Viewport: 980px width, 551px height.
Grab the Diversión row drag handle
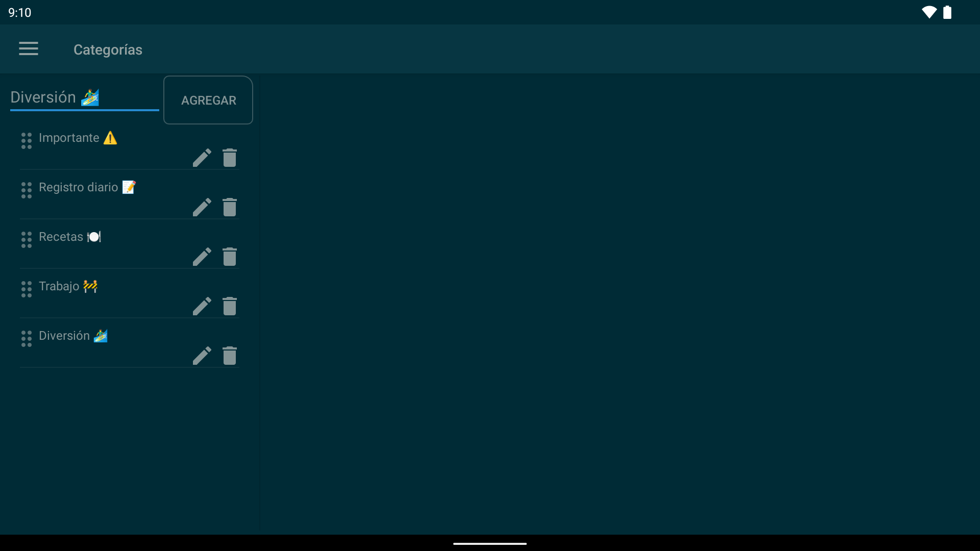[27, 339]
